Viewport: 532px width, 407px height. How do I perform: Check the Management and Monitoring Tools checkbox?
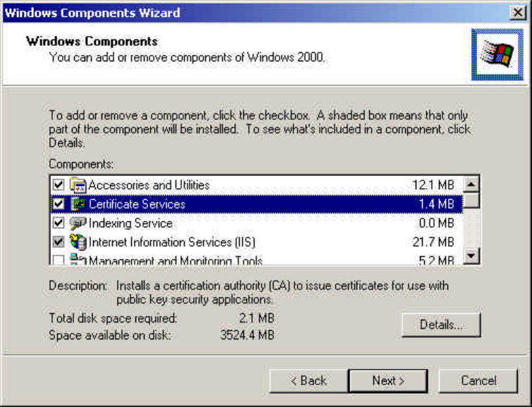[58, 260]
